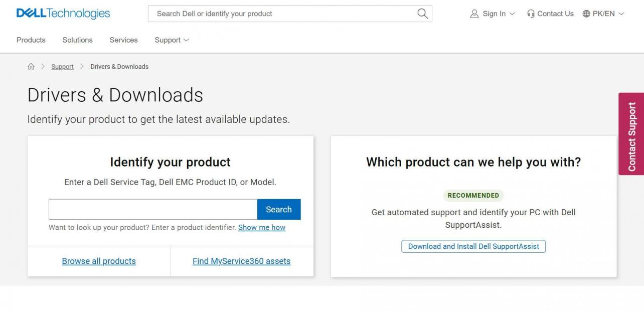Viewport: 644px width, 311px height.
Task: Click the Sign In person icon
Action: [x=474, y=14]
